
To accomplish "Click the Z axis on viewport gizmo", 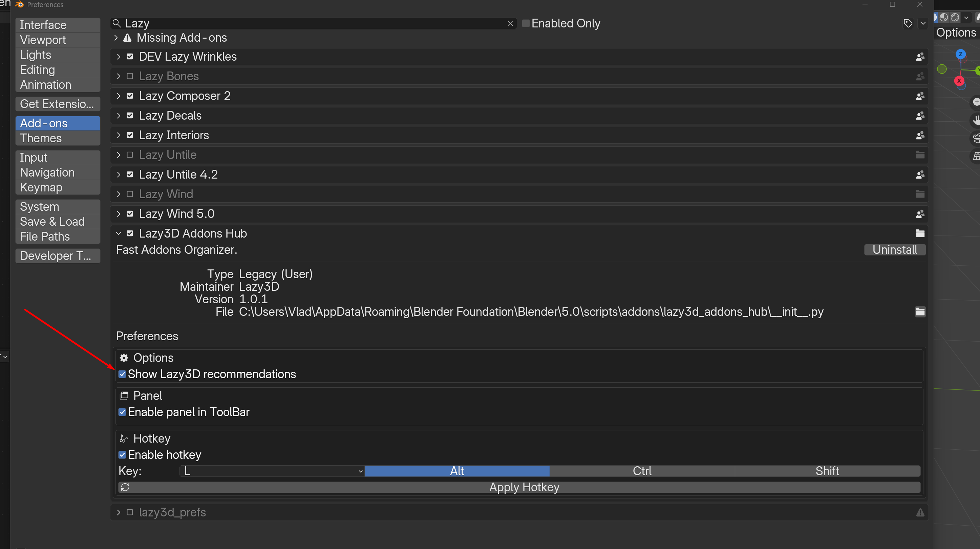I will (960, 54).
